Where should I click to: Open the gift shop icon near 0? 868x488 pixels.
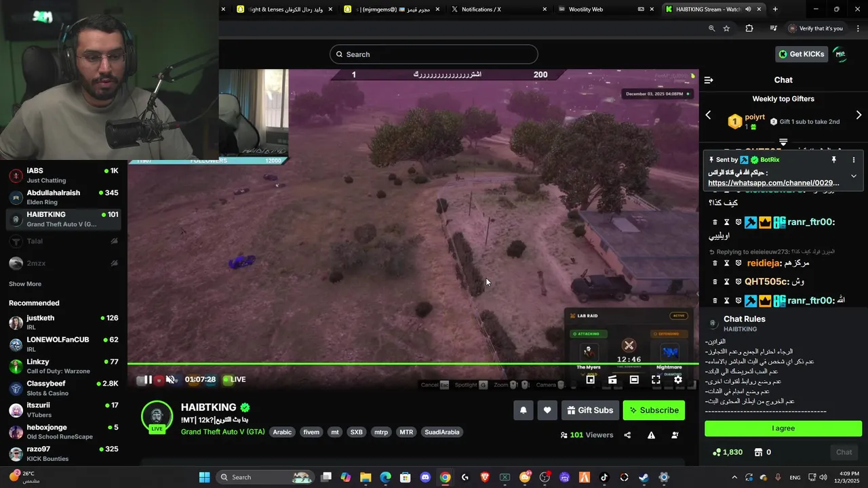759,452
